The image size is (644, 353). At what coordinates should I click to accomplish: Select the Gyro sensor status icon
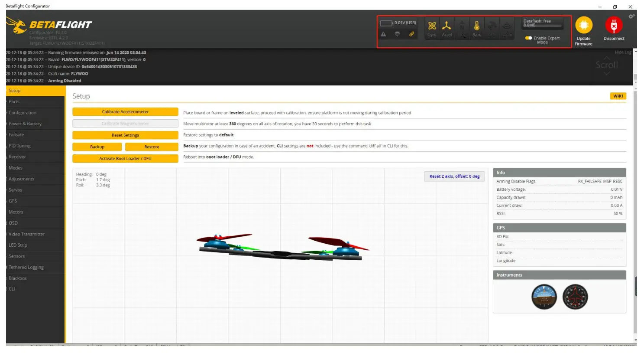[x=432, y=27]
